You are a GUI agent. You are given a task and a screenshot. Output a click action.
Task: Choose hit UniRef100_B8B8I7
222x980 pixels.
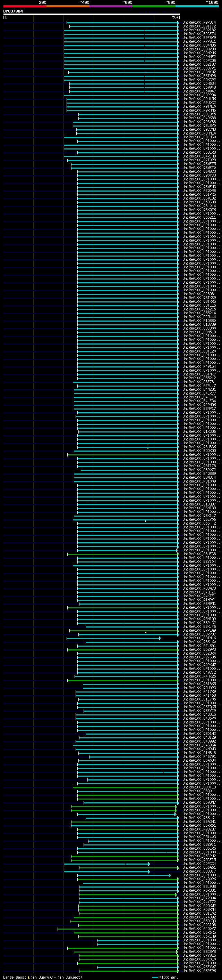pyautogui.click(x=199, y=872)
